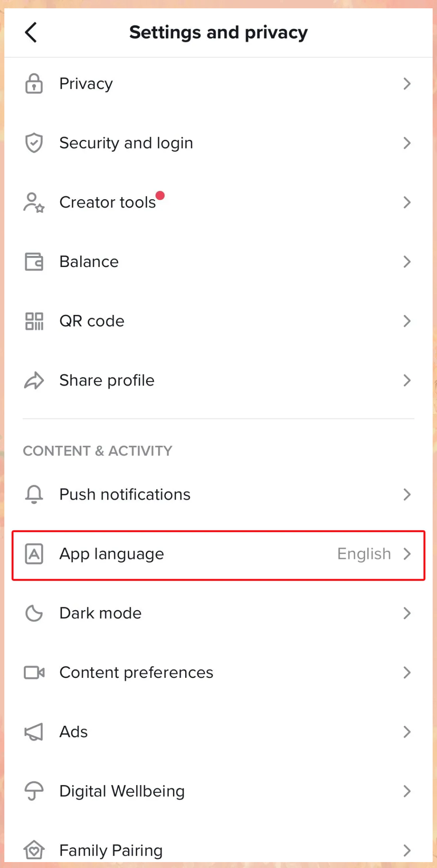Screen dimensions: 437x868
Task: Open the Security and login entry
Action: (218, 143)
